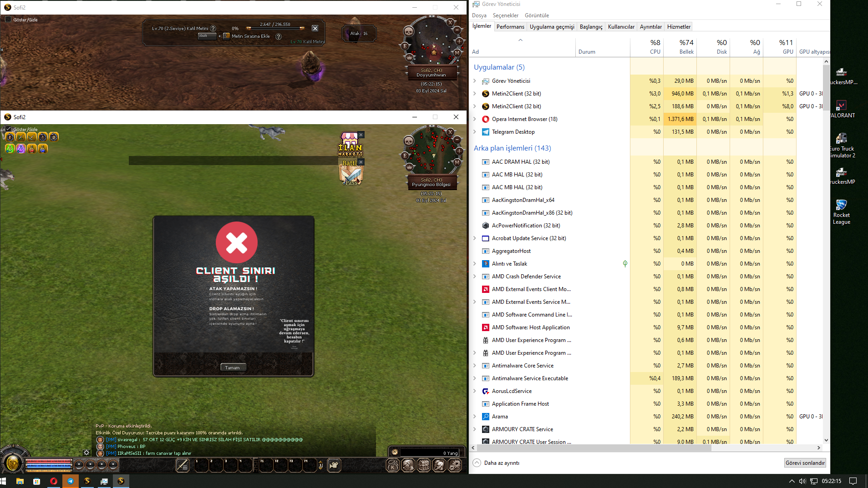Zoom in lower Sofi2 minimap with plus

pos(459,151)
